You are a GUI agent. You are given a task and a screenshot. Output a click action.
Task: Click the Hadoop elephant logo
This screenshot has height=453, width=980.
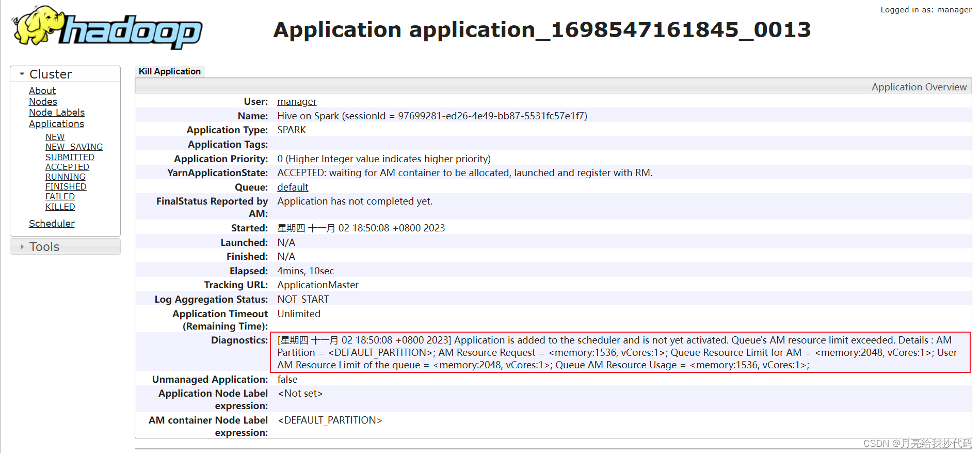click(107, 27)
